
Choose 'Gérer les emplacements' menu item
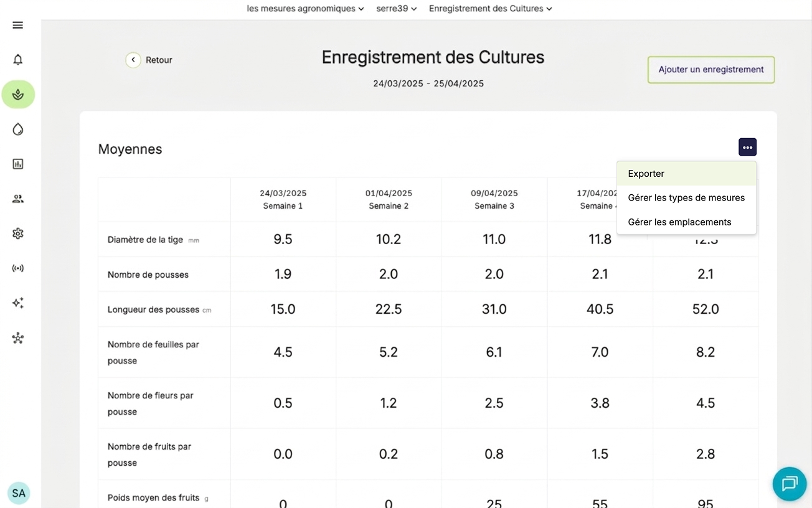point(686,222)
